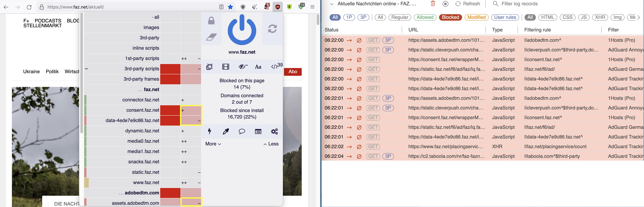Click the blue bookmark star
Screen dimensions: 644x207
point(231,7)
